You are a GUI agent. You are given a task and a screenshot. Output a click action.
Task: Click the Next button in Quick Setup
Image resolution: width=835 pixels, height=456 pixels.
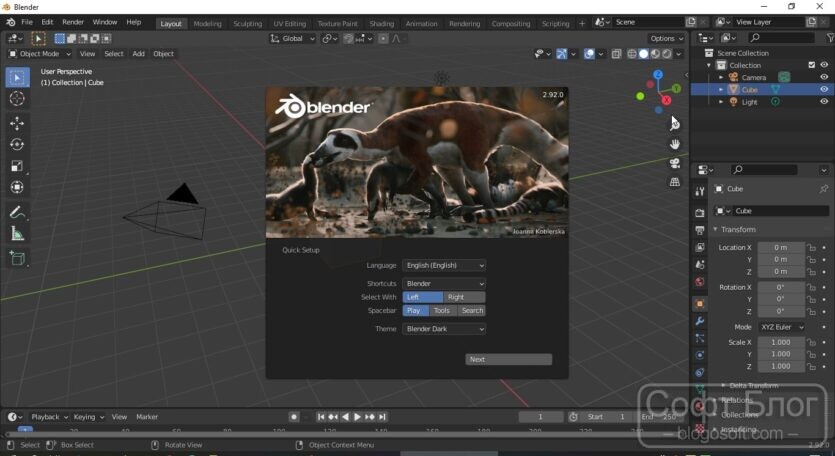pos(509,360)
